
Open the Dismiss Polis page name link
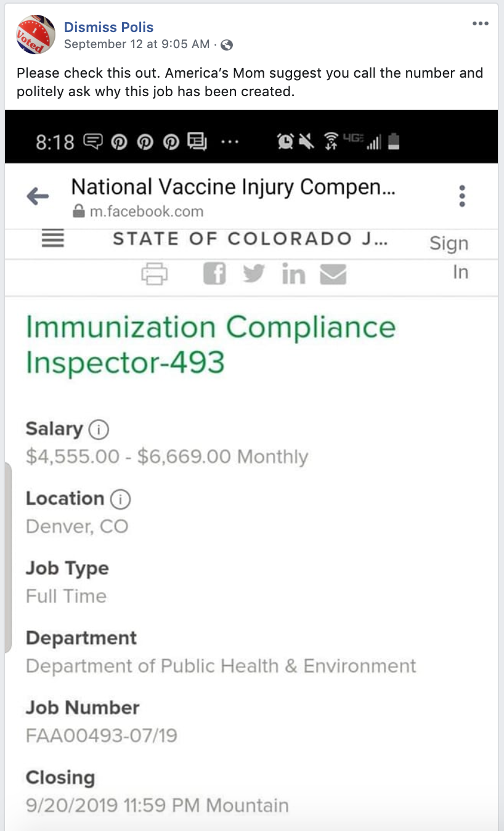point(108,27)
